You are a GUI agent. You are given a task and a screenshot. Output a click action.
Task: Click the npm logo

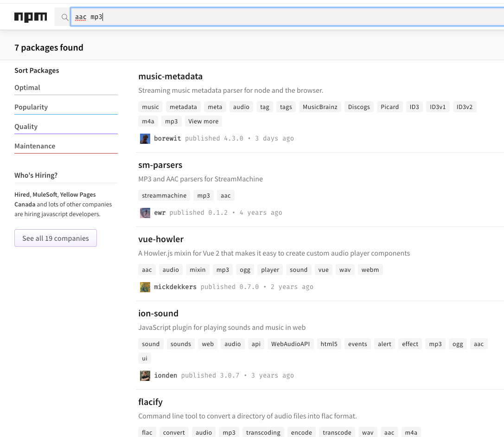coord(31,17)
